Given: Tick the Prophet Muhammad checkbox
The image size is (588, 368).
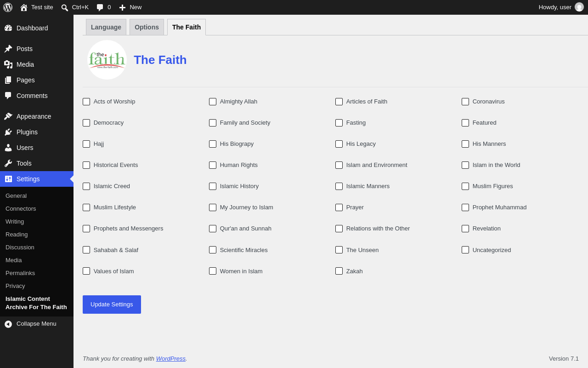Looking at the screenshot, I should tap(465, 207).
